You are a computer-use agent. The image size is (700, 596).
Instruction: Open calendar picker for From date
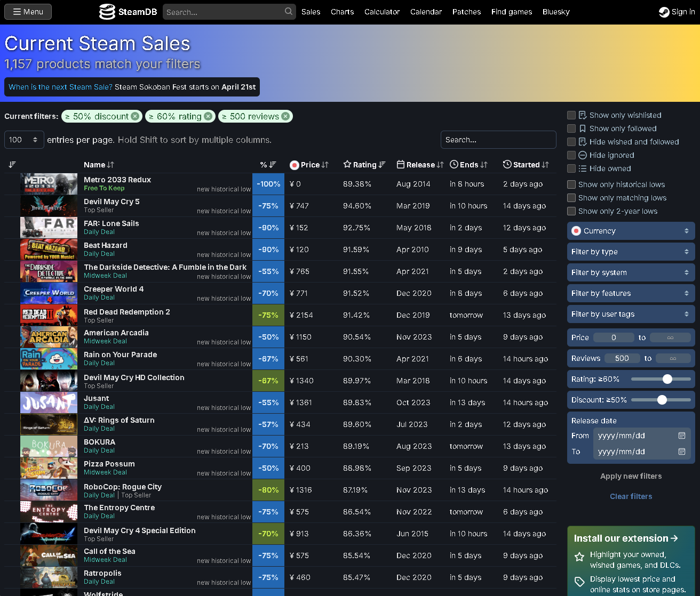[682, 436]
